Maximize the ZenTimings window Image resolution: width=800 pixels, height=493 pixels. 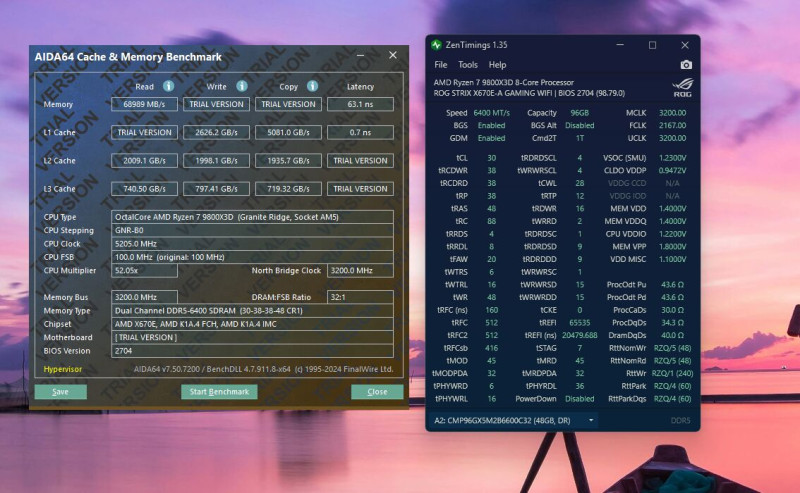[x=652, y=45]
